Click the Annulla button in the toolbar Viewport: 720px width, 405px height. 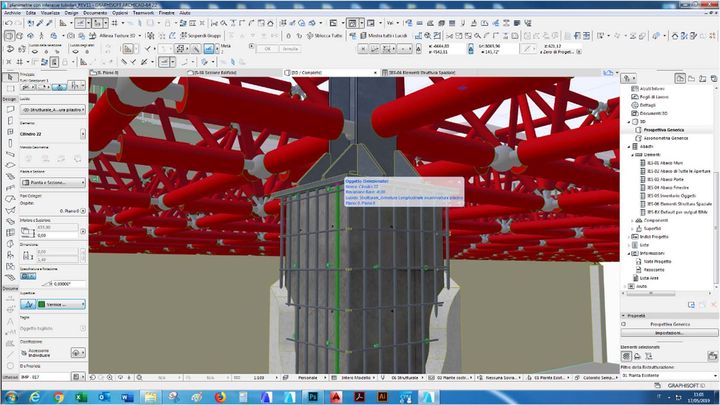290,49
